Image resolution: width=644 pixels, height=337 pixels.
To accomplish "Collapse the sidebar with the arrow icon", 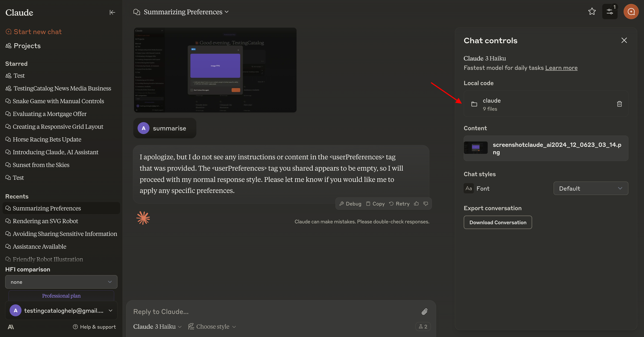I will pyautogui.click(x=112, y=12).
